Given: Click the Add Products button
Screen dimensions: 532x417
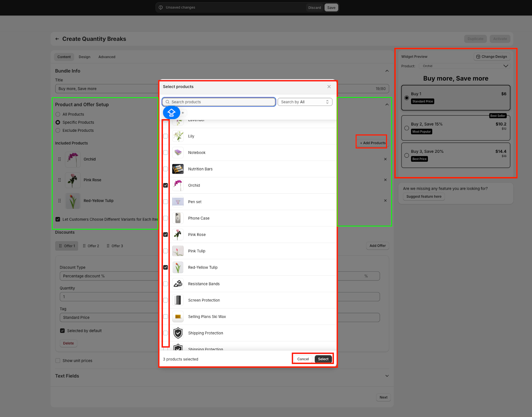Looking at the screenshot, I should (372, 143).
